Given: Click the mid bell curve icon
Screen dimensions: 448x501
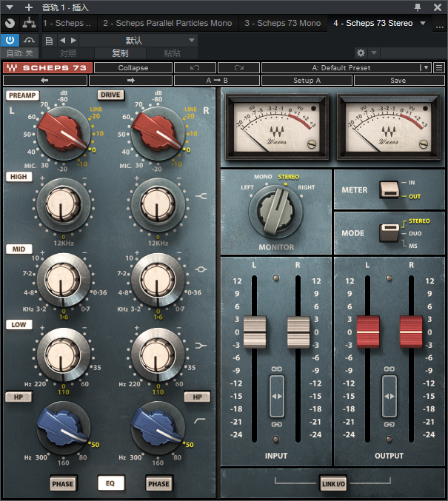Looking at the screenshot, I should point(201,269).
